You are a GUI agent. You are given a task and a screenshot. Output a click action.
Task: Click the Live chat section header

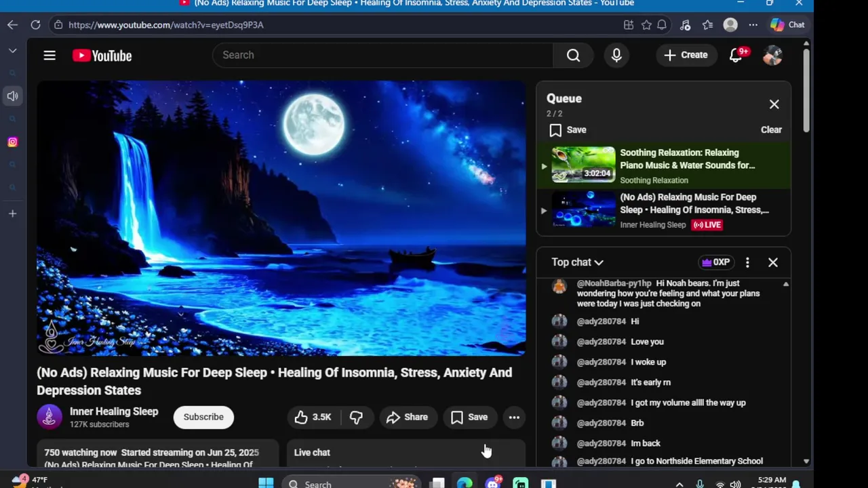(312, 452)
